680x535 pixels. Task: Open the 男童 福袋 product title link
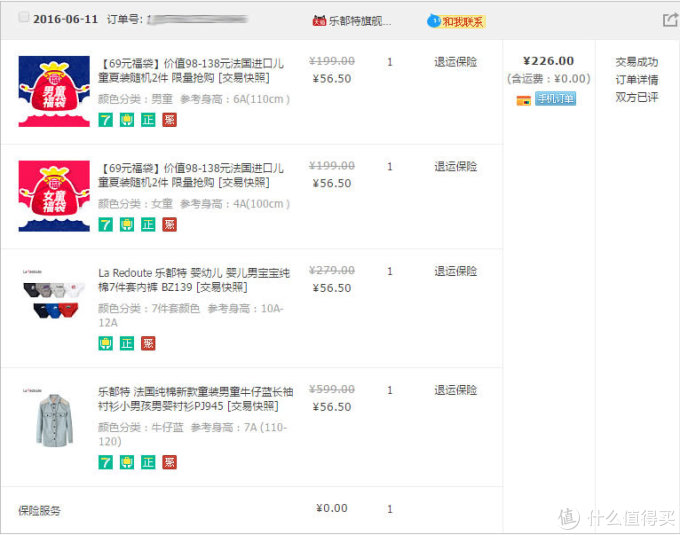pos(191,71)
